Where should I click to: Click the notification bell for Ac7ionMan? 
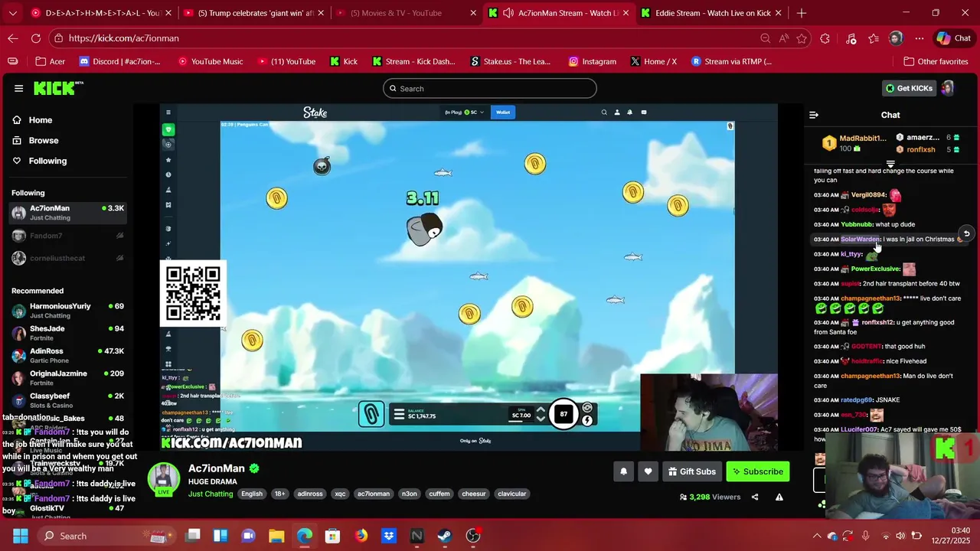[623, 471]
